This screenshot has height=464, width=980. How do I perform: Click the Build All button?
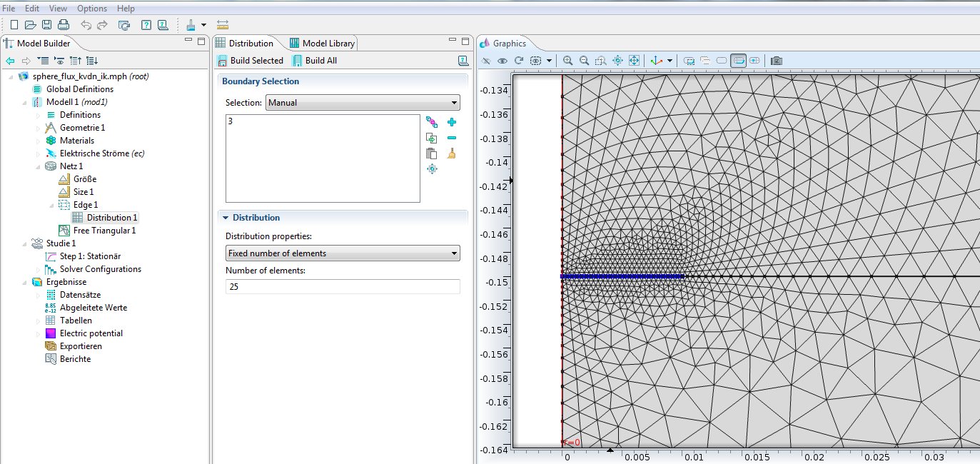tap(315, 61)
